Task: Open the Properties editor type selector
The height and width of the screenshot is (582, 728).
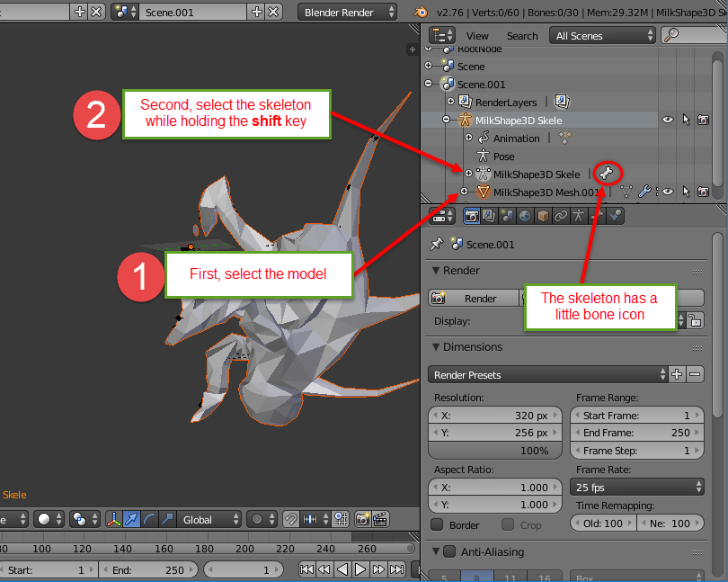Action: 444,216
